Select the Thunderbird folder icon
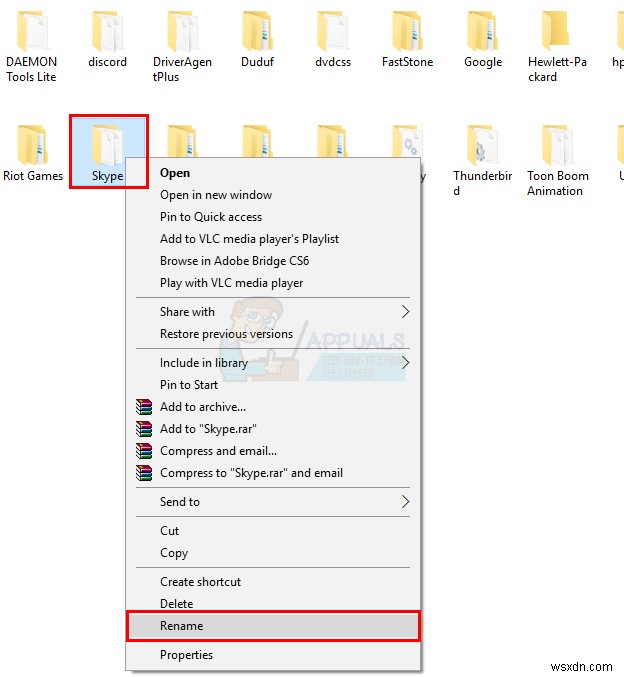Image resolution: width=624 pixels, height=677 pixels. [x=483, y=145]
